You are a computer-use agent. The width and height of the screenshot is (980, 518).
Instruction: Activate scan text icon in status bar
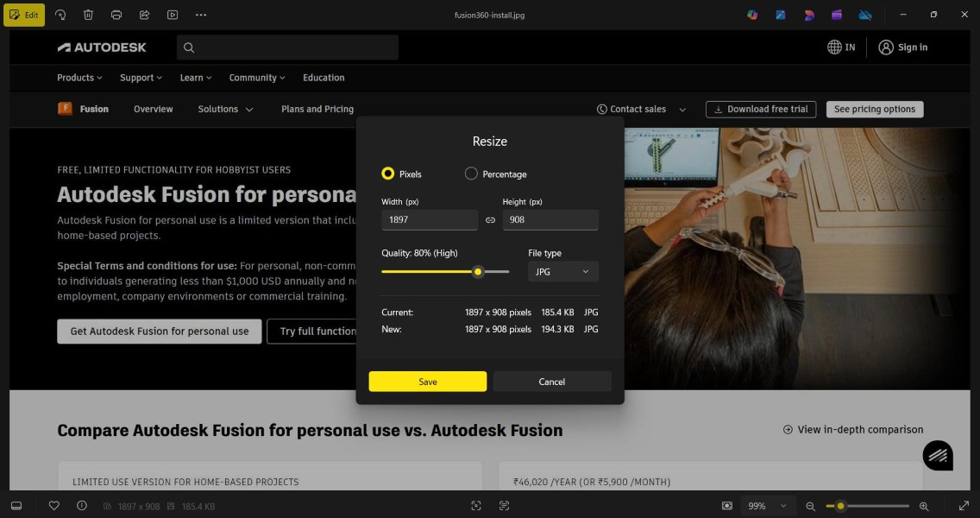[505, 506]
